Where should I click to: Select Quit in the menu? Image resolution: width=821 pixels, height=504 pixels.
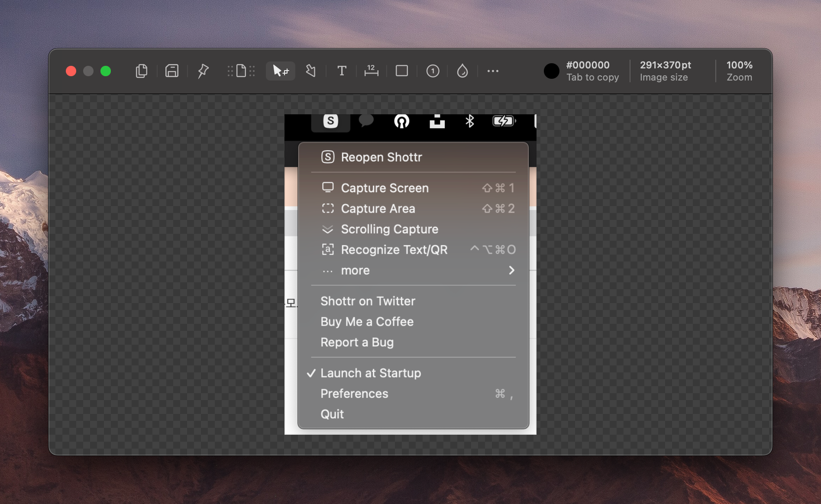[414, 414]
